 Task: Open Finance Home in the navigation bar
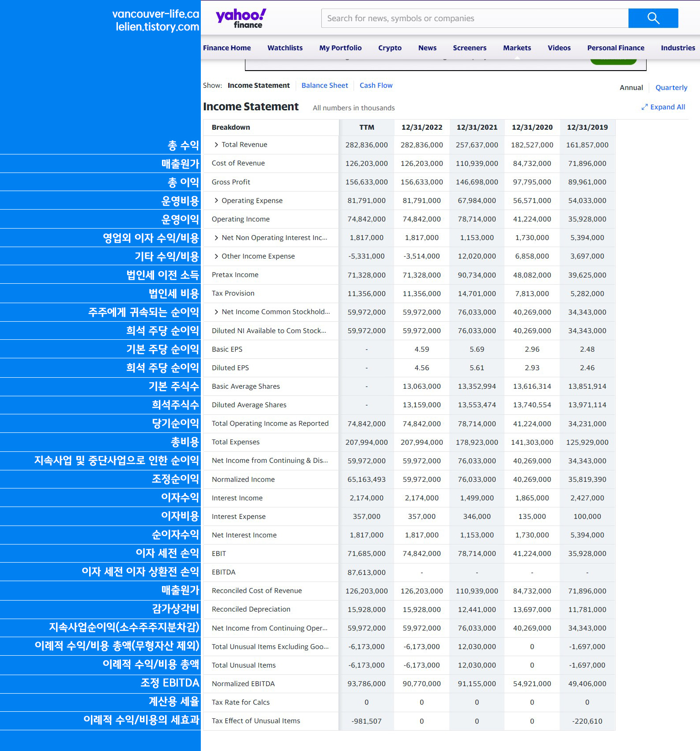pos(227,48)
